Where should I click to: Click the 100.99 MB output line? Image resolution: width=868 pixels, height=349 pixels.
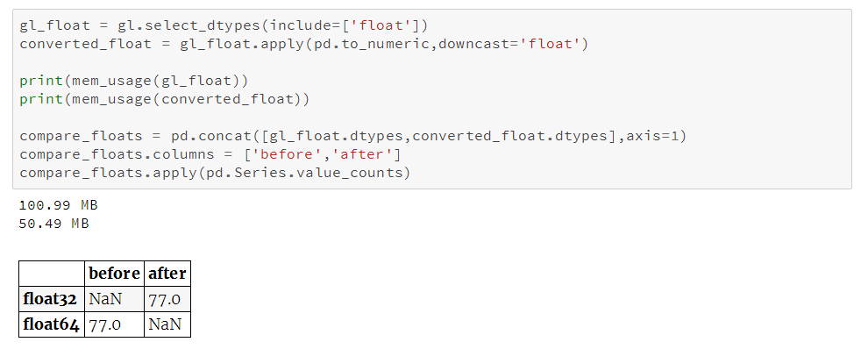[58, 205]
